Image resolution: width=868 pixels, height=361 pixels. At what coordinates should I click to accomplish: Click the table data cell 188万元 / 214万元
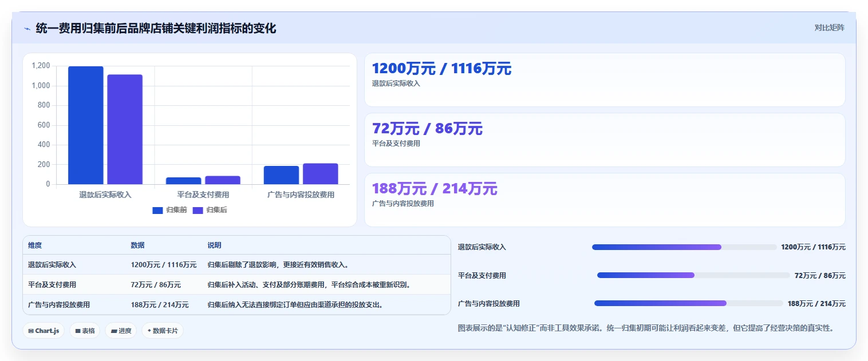click(x=160, y=304)
